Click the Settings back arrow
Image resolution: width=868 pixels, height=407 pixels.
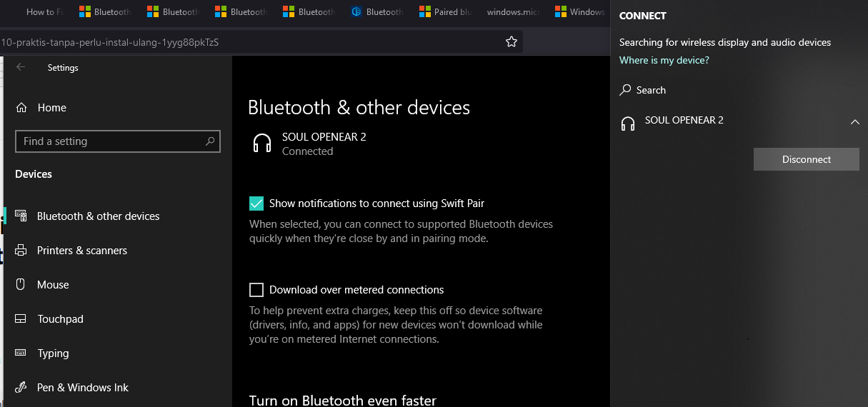(x=21, y=67)
